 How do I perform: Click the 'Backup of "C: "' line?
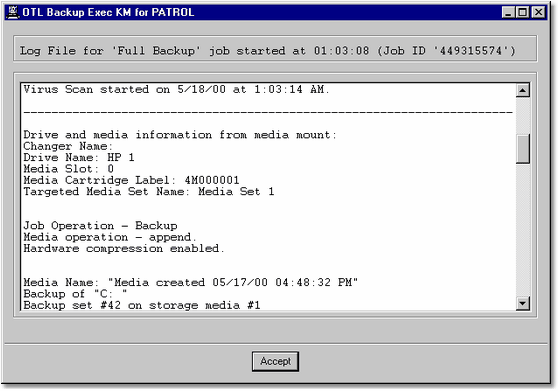[75, 294]
